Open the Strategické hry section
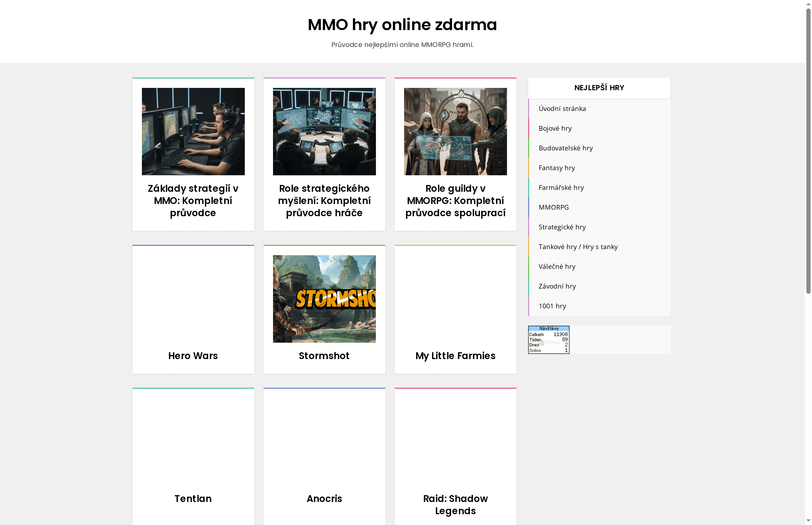 coord(562,227)
